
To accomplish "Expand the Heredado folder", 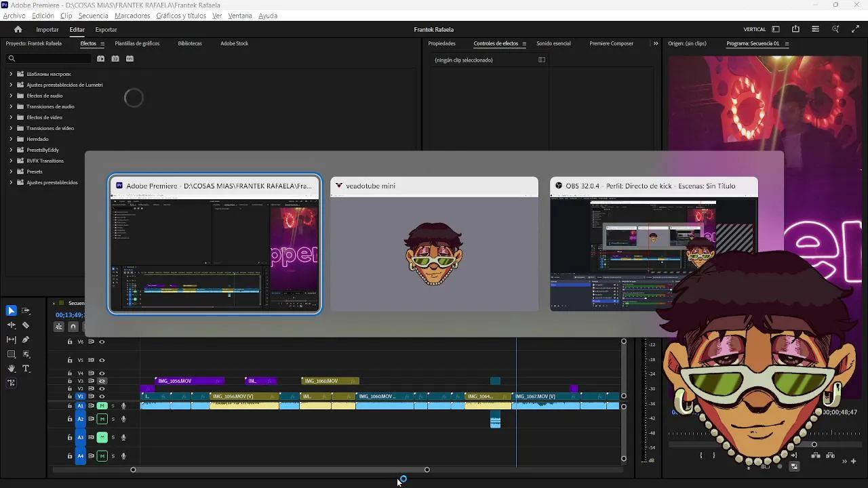I will (11, 139).
